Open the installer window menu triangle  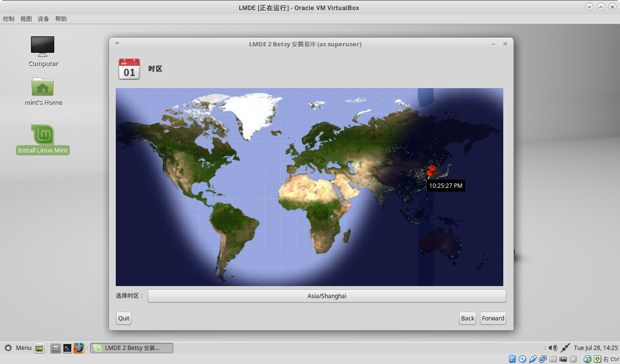[117, 44]
